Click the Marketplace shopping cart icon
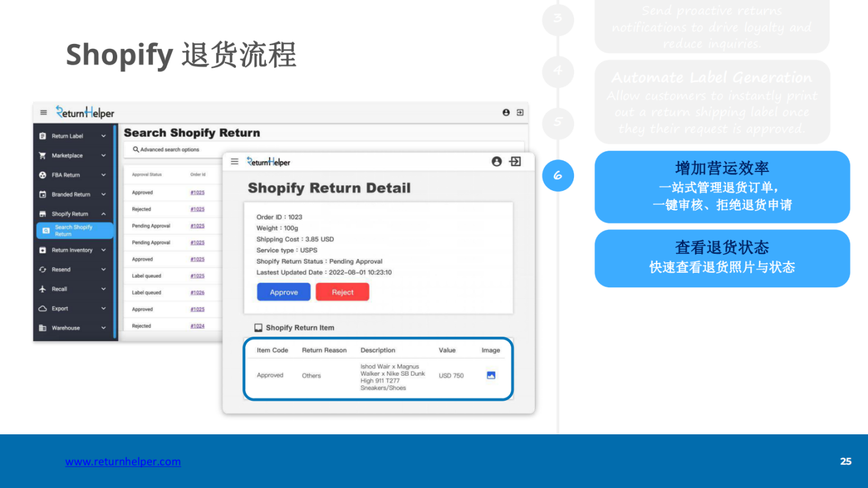The image size is (868, 488). [x=43, y=155]
